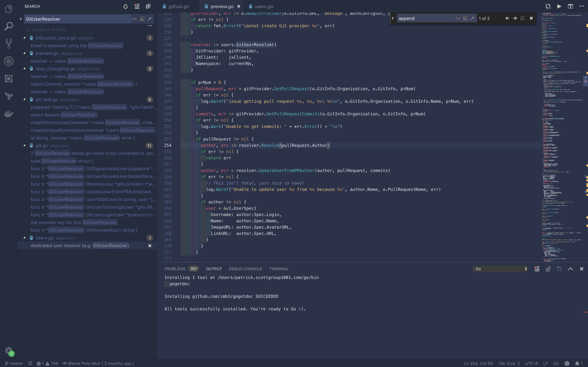
Task: Expand the Toggle Replace arrow in the search sidebar
Action: (x=21, y=19)
